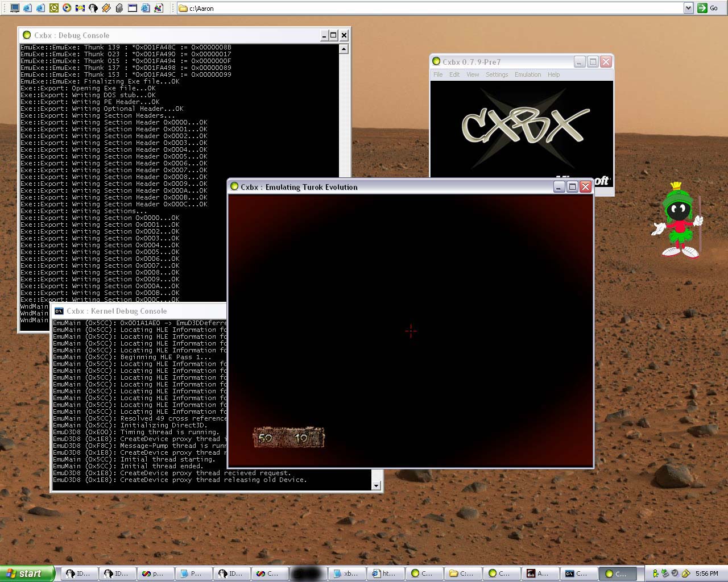Click the 'Resolved 49 cross reference' line
Screen dimensions: 728x582
coord(139,418)
